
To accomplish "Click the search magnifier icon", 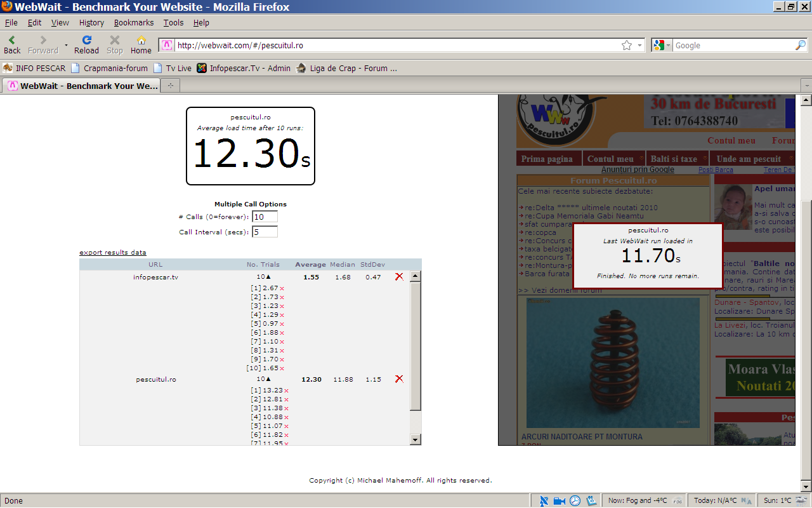I will (x=800, y=45).
